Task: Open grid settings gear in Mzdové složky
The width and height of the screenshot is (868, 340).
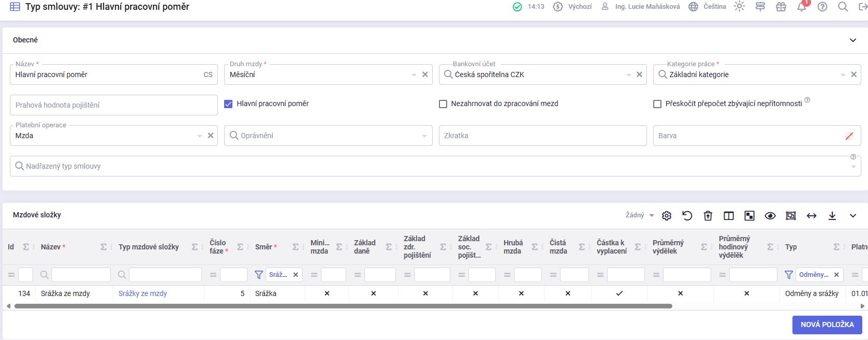Action: 667,216
